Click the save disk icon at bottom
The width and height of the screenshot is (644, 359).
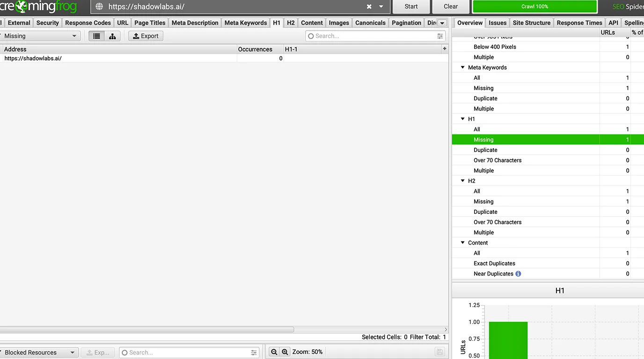pyautogui.click(x=439, y=352)
